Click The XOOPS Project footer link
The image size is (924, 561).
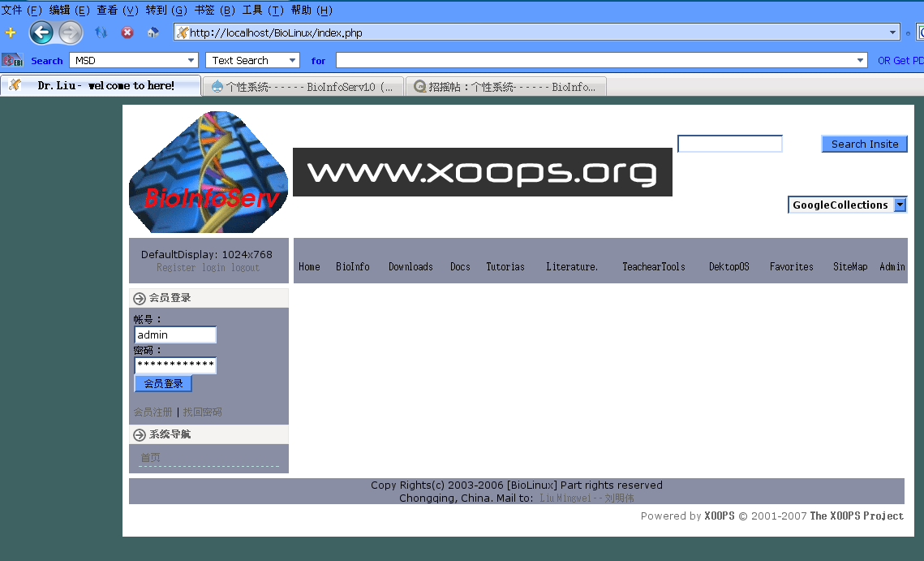pyautogui.click(x=857, y=516)
